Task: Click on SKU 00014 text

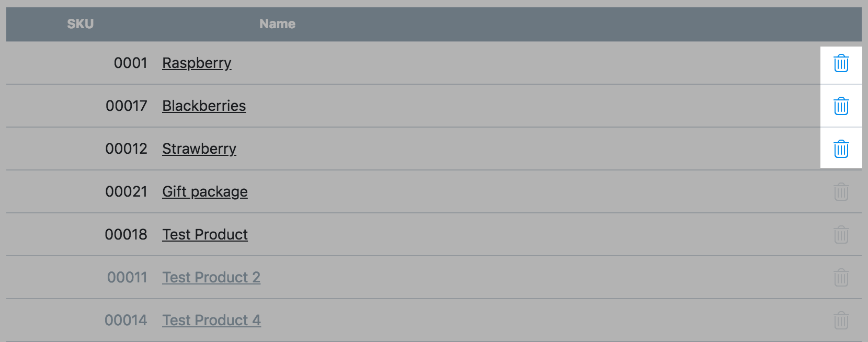Action: (x=126, y=321)
